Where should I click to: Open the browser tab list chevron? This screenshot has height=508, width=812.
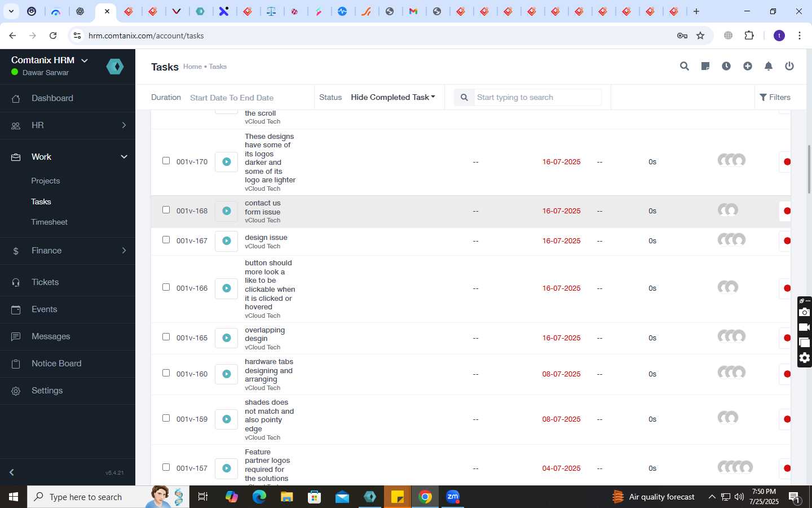pos(11,11)
